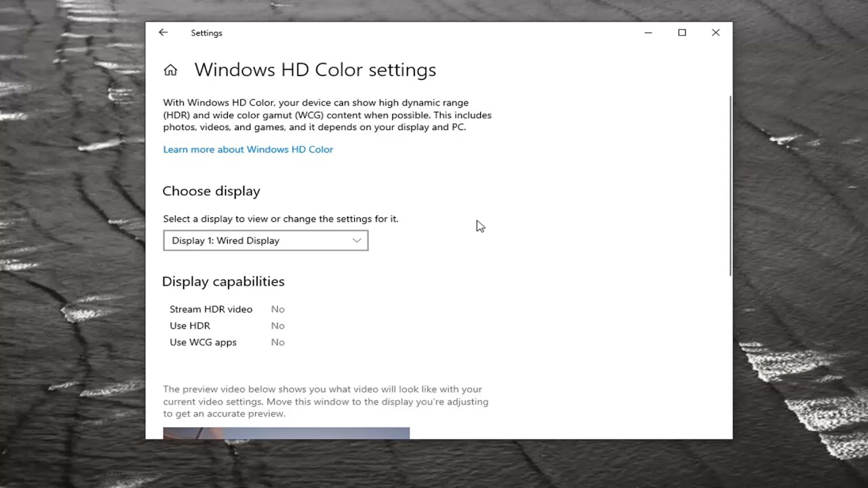The width and height of the screenshot is (868, 488).
Task: Click the No value beside Use WCG apps
Action: pos(278,342)
